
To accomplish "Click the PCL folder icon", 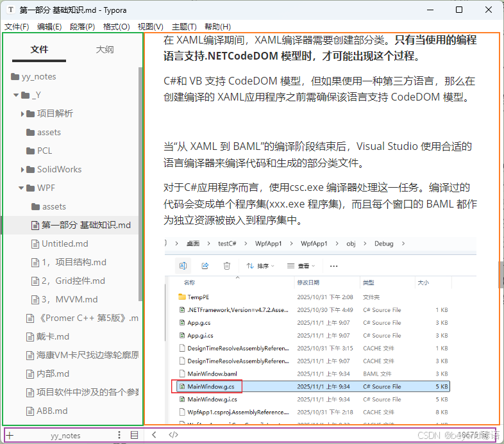I will click(31, 151).
